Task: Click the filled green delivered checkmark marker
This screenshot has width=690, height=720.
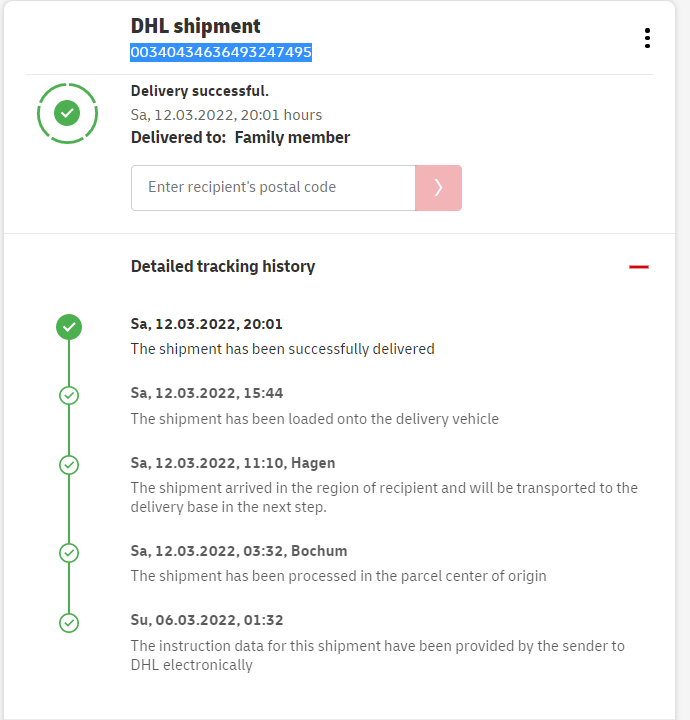Action: click(69, 326)
